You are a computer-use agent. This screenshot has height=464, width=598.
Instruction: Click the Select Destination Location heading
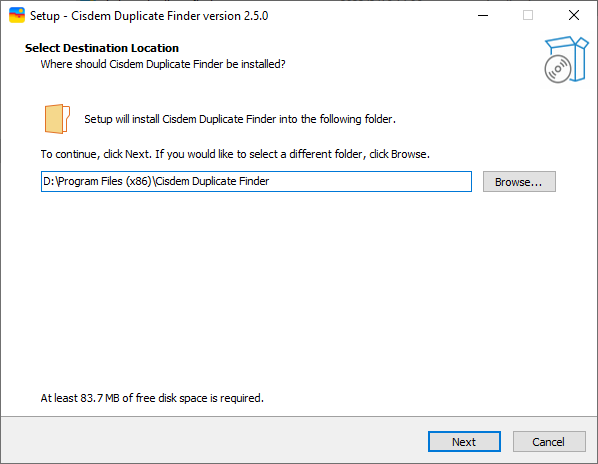[102, 48]
